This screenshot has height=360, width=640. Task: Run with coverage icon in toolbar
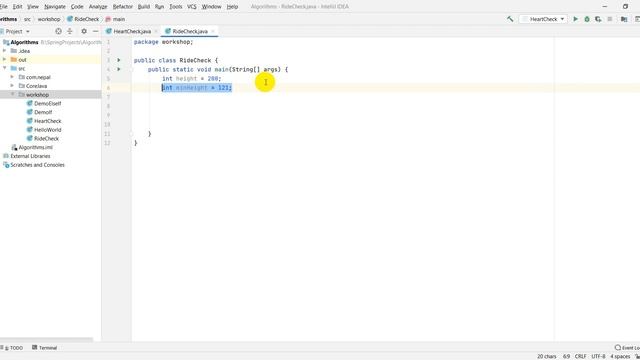(598, 19)
